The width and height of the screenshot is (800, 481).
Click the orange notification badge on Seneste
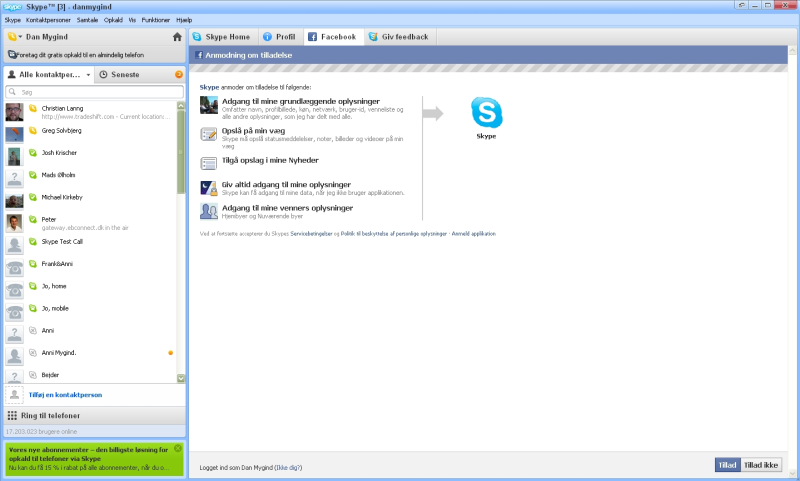point(179,74)
